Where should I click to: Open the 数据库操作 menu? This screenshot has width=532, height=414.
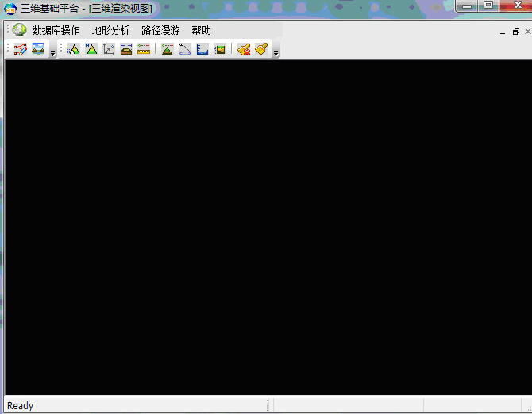click(56, 30)
